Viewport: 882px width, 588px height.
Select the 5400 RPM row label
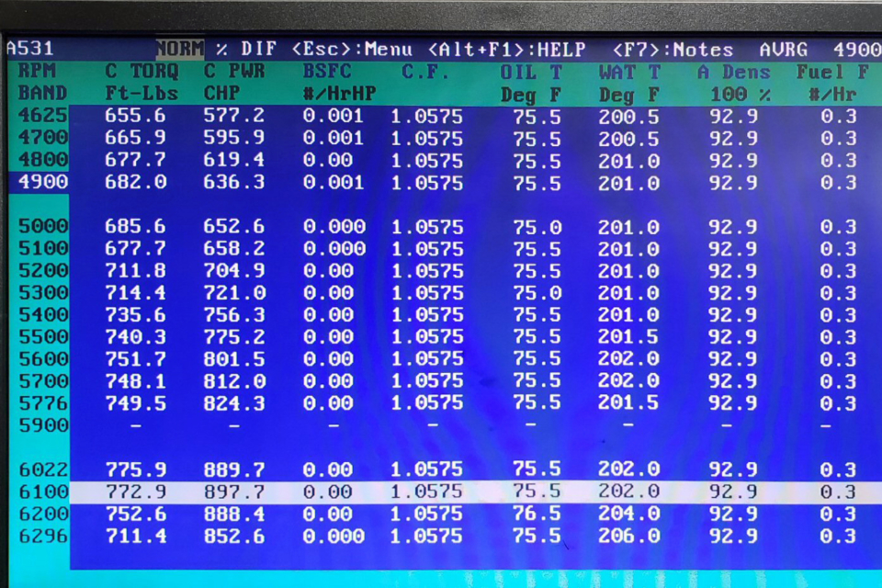[x=43, y=314]
